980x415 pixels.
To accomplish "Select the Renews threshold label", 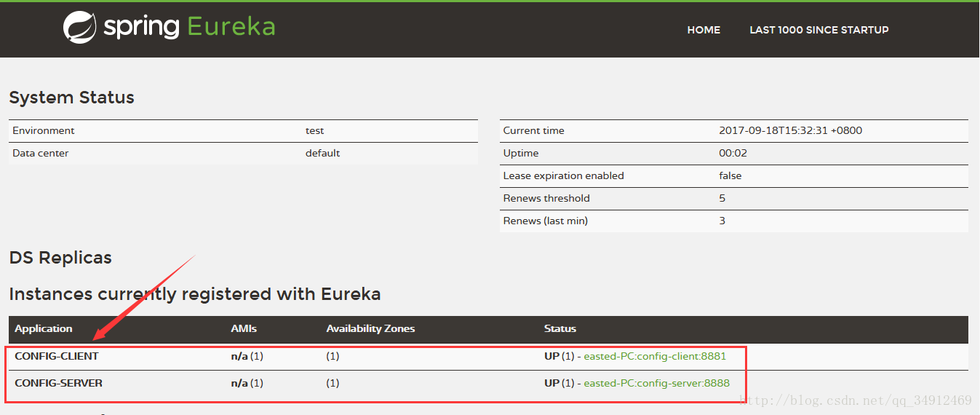I will point(546,198).
